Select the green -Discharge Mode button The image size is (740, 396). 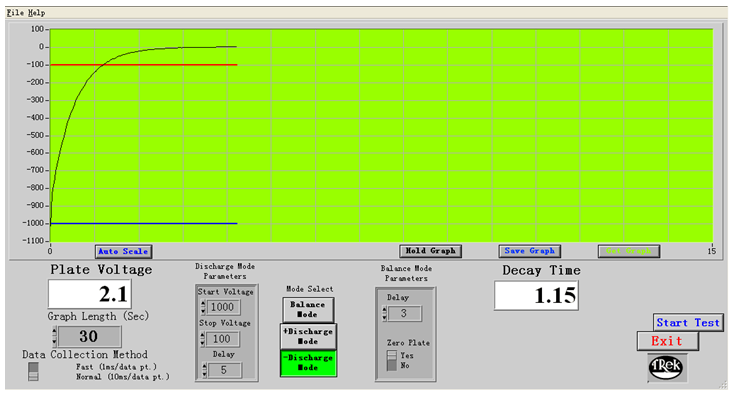308,363
